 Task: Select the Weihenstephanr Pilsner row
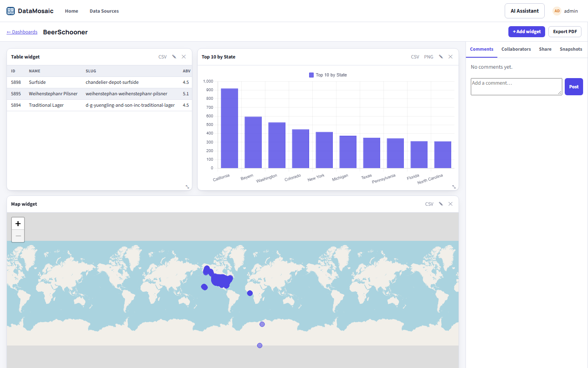99,94
